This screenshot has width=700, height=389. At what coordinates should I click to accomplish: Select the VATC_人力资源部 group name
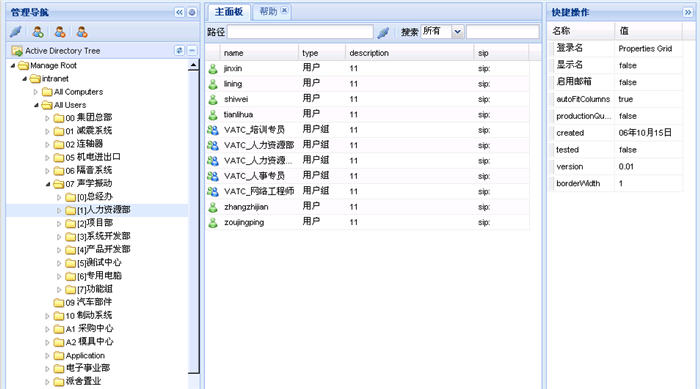coord(259,145)
